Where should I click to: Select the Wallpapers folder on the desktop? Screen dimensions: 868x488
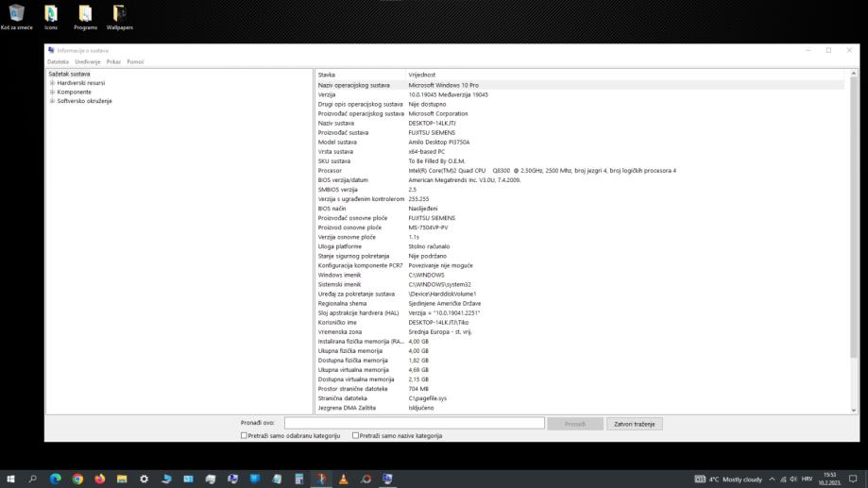pyautogui.click(x=120, y=17)
